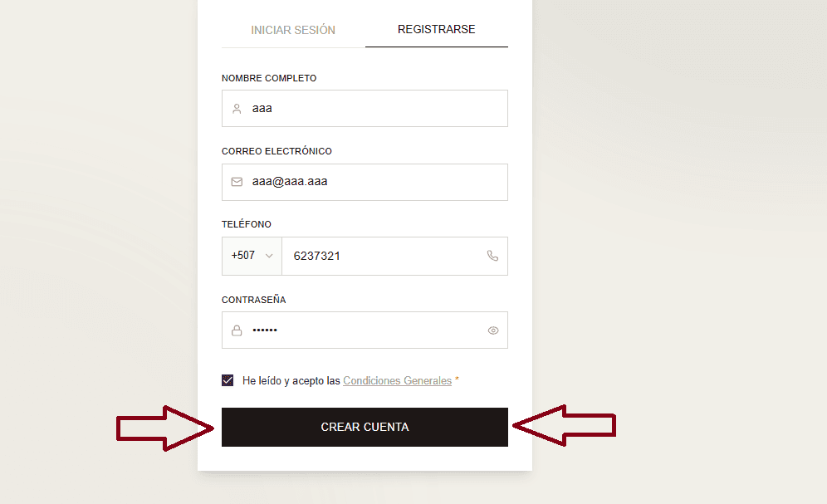
Task: Click the "He leído y acepto las" label text
Action: [291, 381]
